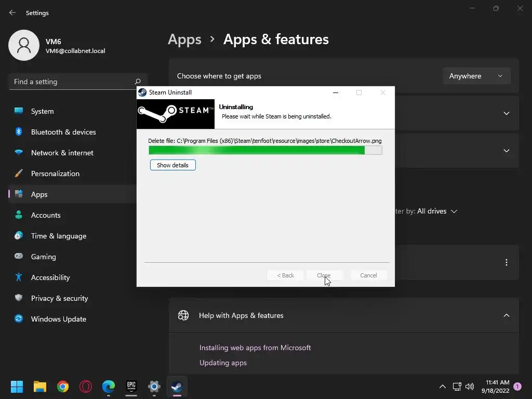Click the Time & language globe icon
Screen dimensions: 532x399
tap(19, 235)
